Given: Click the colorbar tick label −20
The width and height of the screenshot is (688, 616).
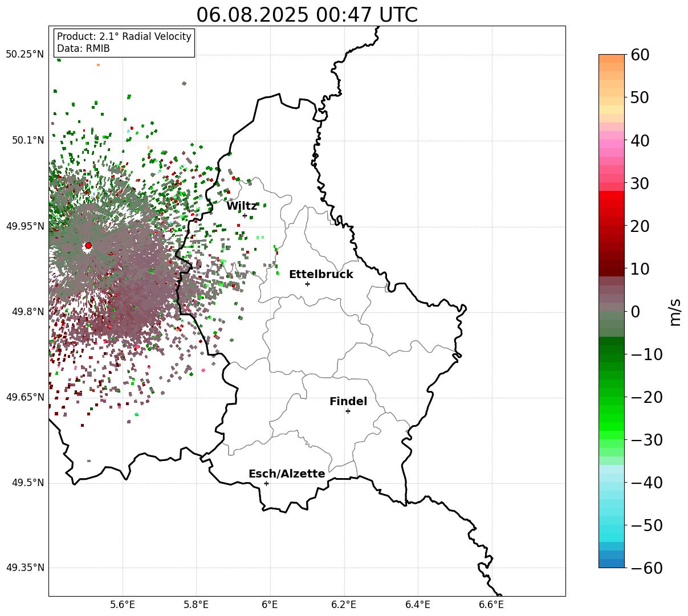Looking at the screenshot, I should click(x=646, y=397).
